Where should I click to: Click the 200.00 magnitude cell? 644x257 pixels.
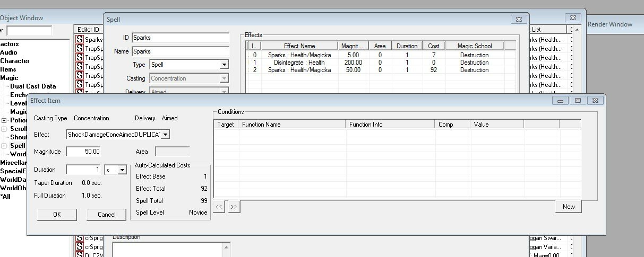tap(353, 63)
